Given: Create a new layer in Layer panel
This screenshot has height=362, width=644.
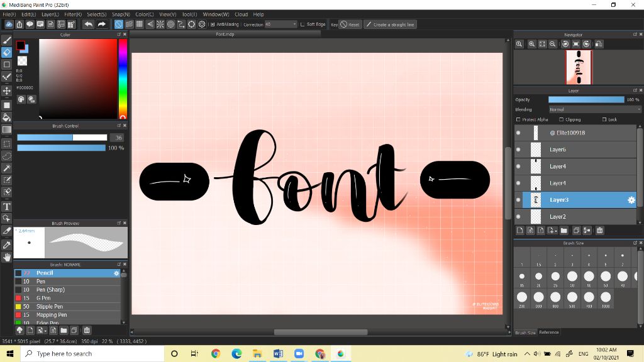Looking at the screenshot, I should (x=520, y=231).
